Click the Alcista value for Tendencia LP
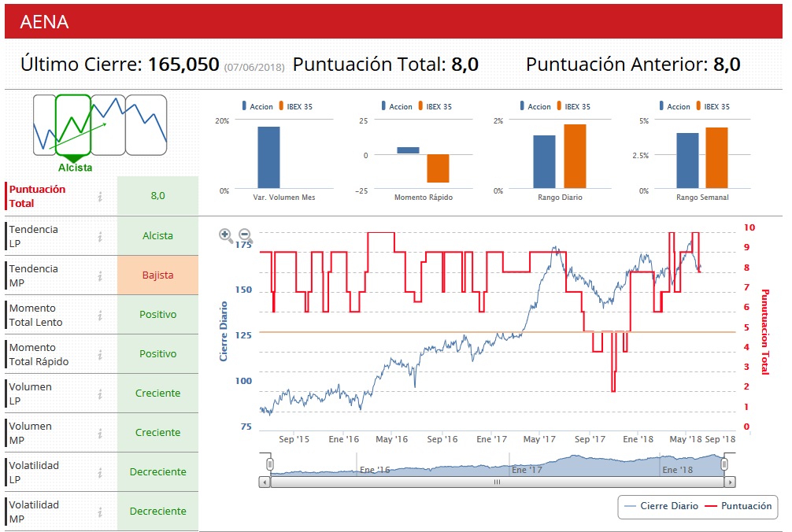Viewport: 792px width, 532px height. tap(157, 236)
